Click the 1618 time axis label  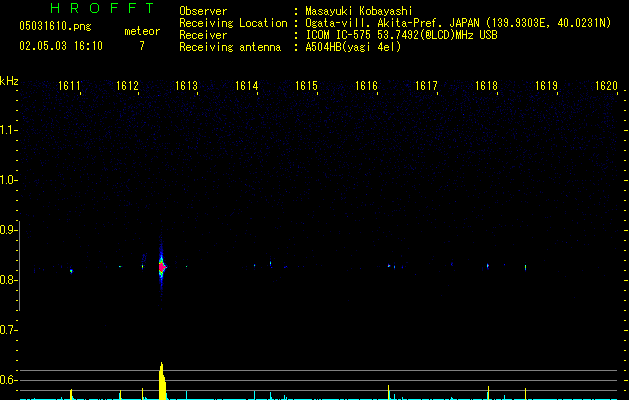[486, 86]
